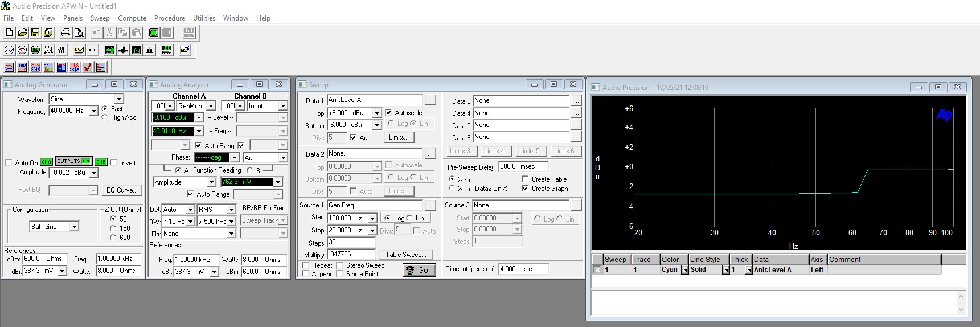This screenshot has height=327, width=980.
Task: Click the Save floppy disk icon
Action: click(x=35, y=33)
